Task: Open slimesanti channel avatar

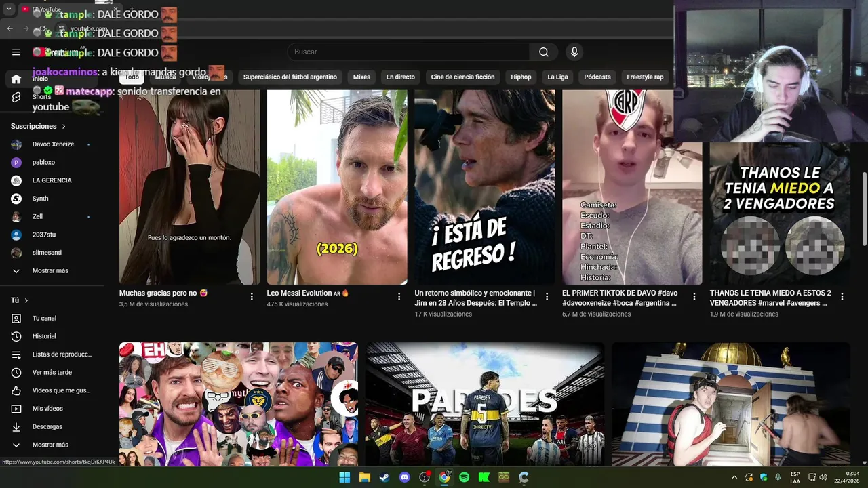Action: 16,253
